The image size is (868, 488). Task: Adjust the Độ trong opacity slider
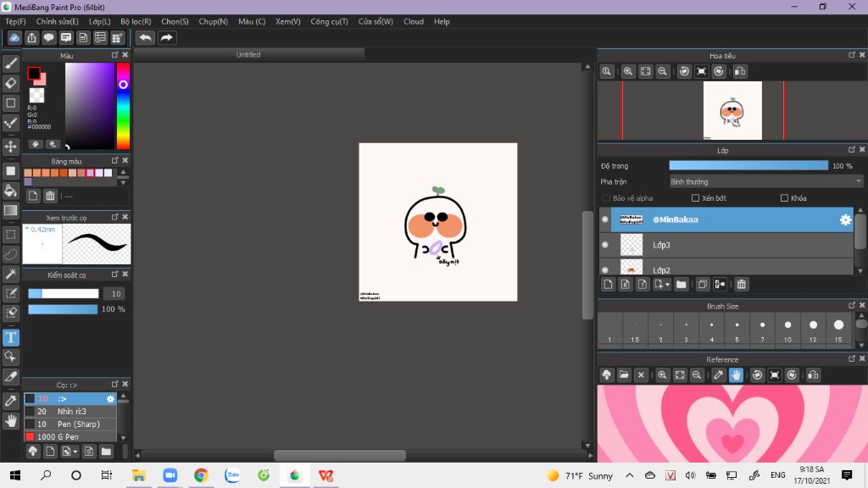(748, 165)
